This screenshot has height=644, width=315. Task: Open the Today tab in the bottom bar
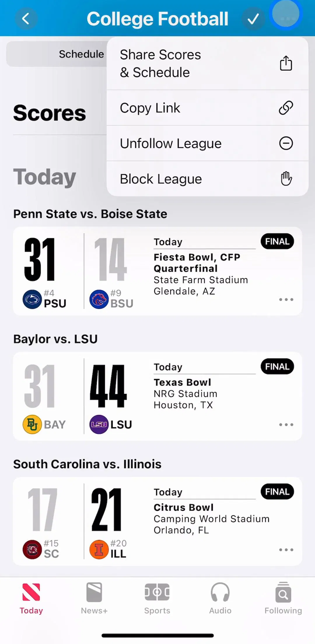(x=31, y=598)
